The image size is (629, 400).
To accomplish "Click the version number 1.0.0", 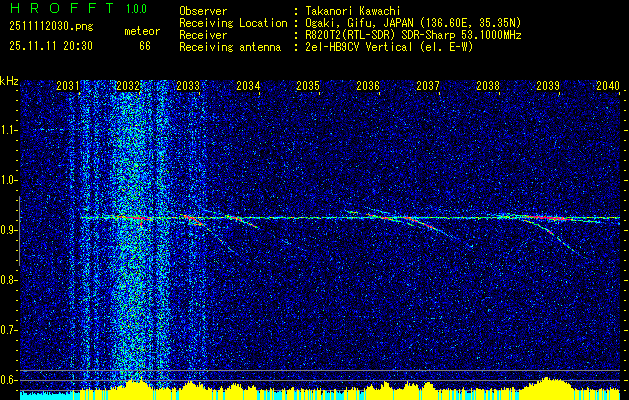I will [136, 9].
